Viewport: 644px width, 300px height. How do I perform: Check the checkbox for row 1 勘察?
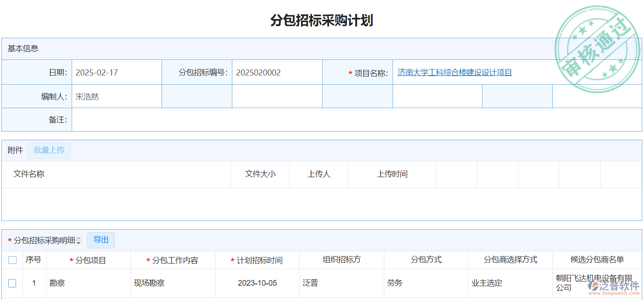[13, 283]
